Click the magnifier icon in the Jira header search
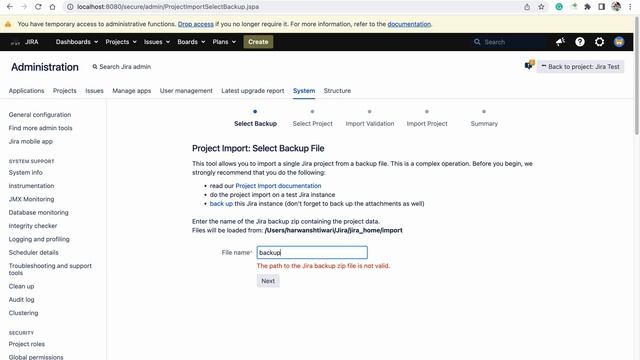The image size is (640, 360). point(477,42)
